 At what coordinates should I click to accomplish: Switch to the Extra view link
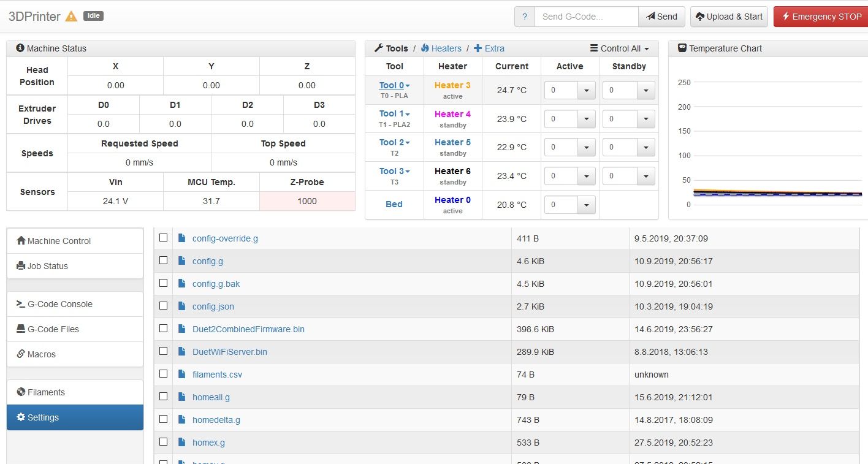tap(489, 48)
